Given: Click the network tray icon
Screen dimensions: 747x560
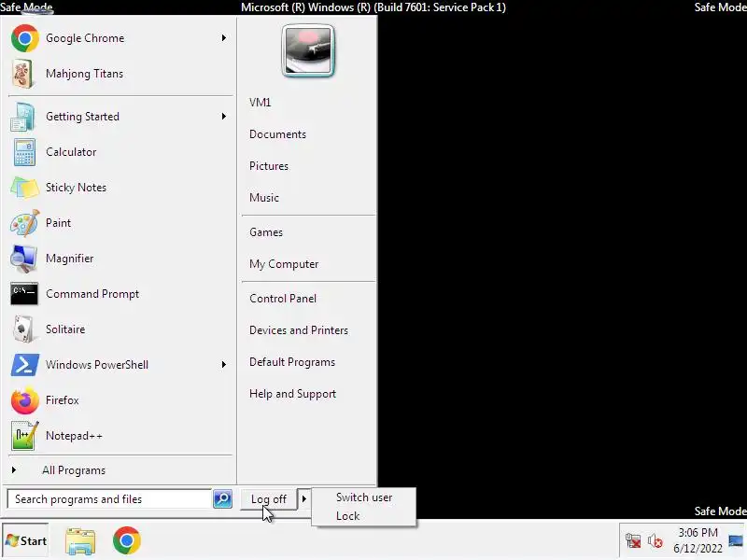Looking at the screenshot, I should point(633,541).
